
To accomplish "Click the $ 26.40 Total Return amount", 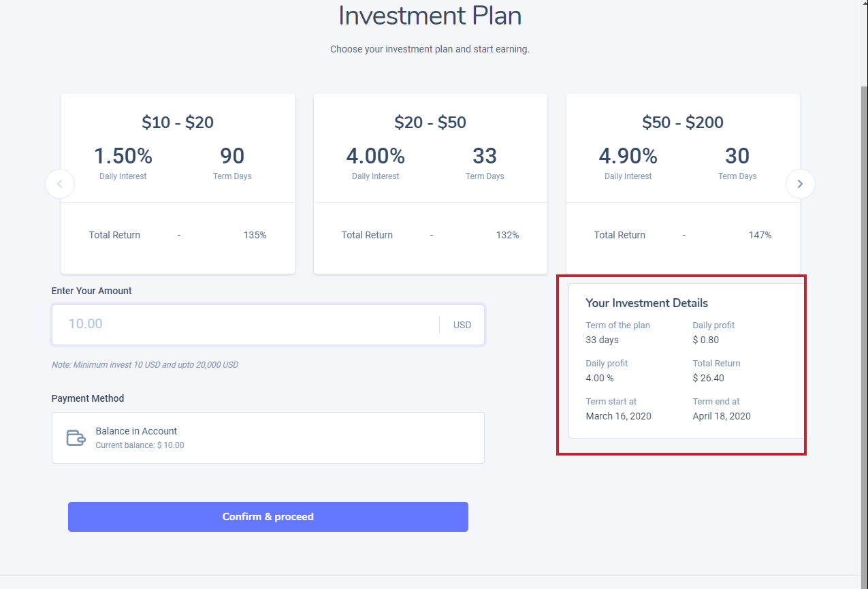I will tap(708, 378).
